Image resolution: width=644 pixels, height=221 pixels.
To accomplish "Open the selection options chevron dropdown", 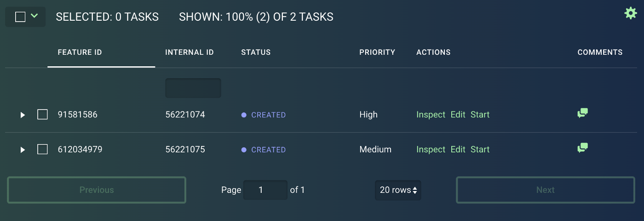I will [x=34, y=16].
